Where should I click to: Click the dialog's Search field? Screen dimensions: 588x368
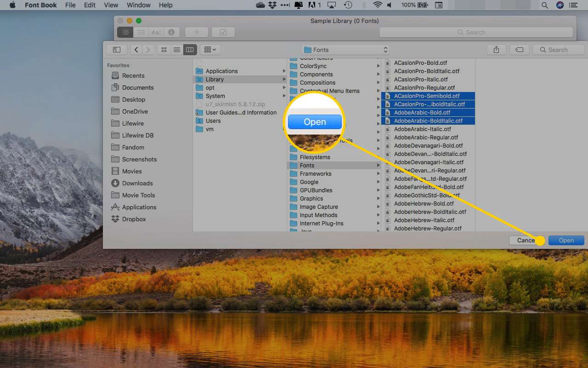tap(558, 50)
